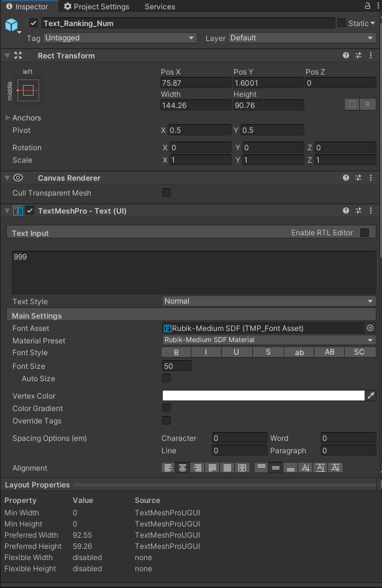382x588 pixels.
Task: Toggle Bold font style button
Action: [176, 352]
